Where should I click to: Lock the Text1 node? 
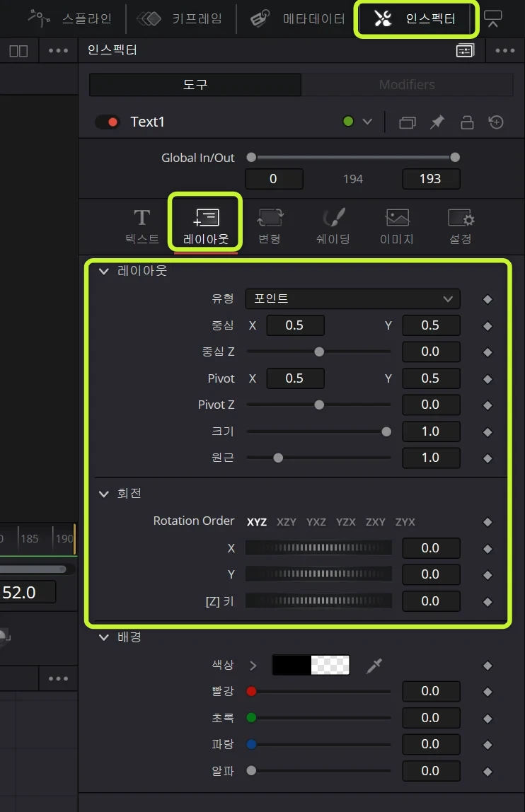click(x=467, y=122)
